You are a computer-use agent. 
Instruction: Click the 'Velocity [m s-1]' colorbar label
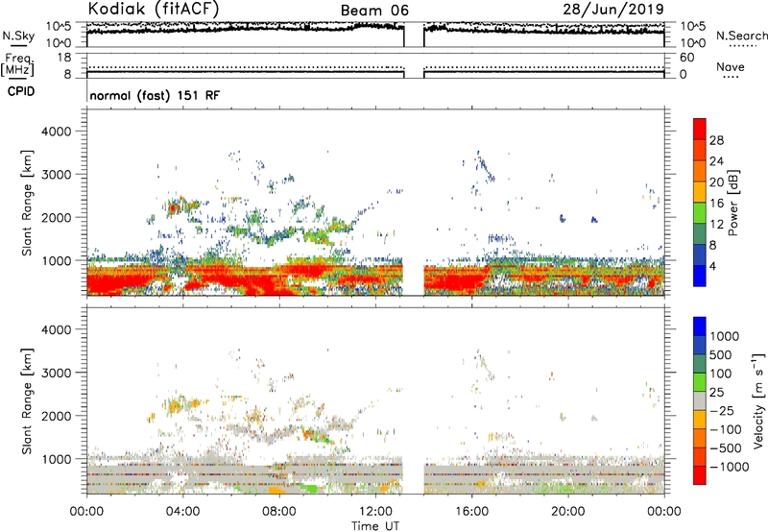coord(758,400)
